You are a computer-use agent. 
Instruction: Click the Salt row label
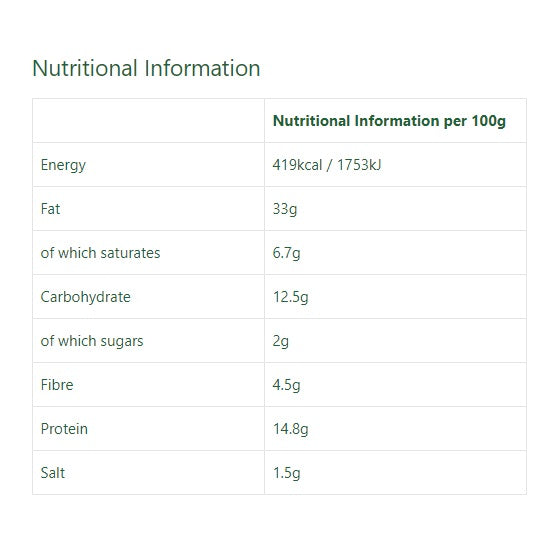point(53,473)
